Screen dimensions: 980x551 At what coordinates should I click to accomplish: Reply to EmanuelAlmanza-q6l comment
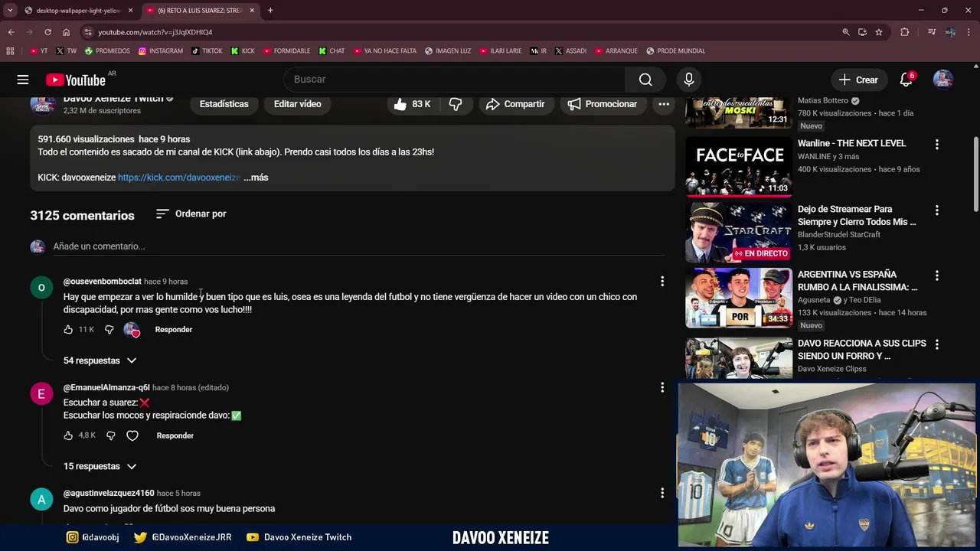click(x=175, y=435)
